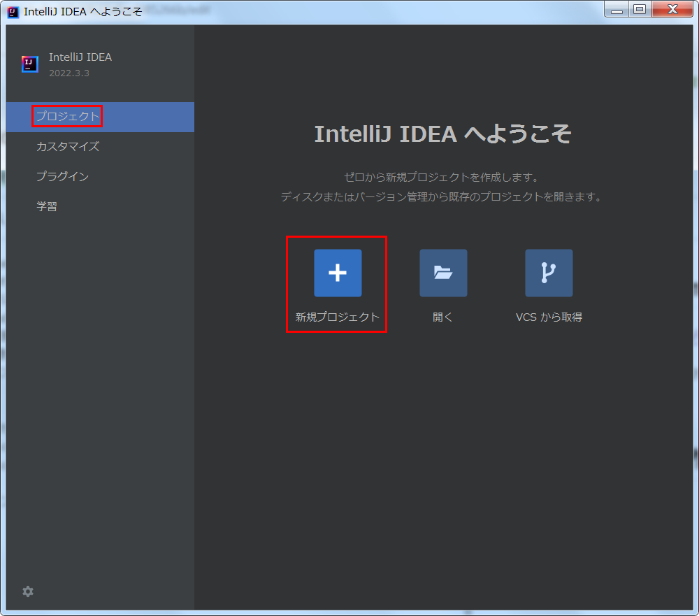This screenshot has height=616, width=699.
Task: Click the 新規プロジェクト label
Action: point(337,317)
